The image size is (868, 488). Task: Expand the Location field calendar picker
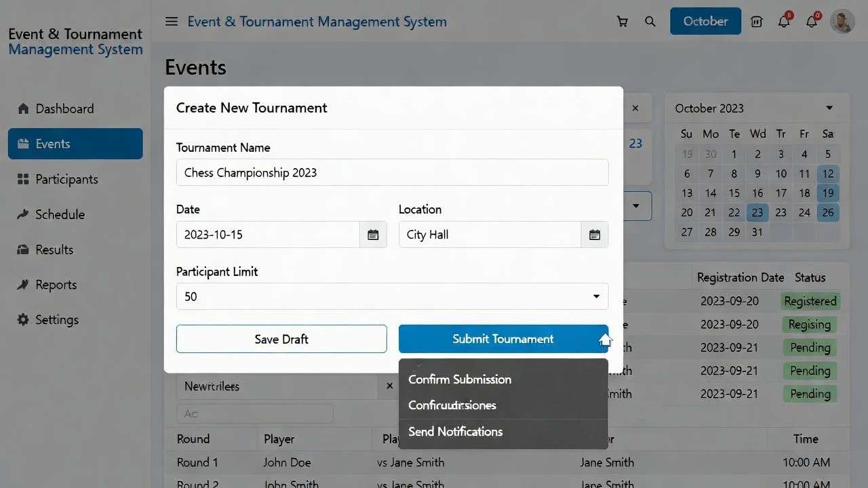coord(594,235)
